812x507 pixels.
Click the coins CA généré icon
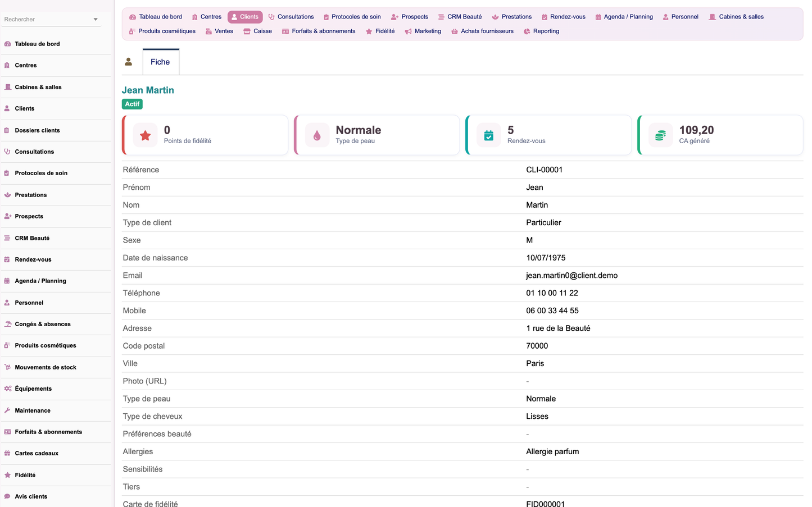click(x=660, y=135)
